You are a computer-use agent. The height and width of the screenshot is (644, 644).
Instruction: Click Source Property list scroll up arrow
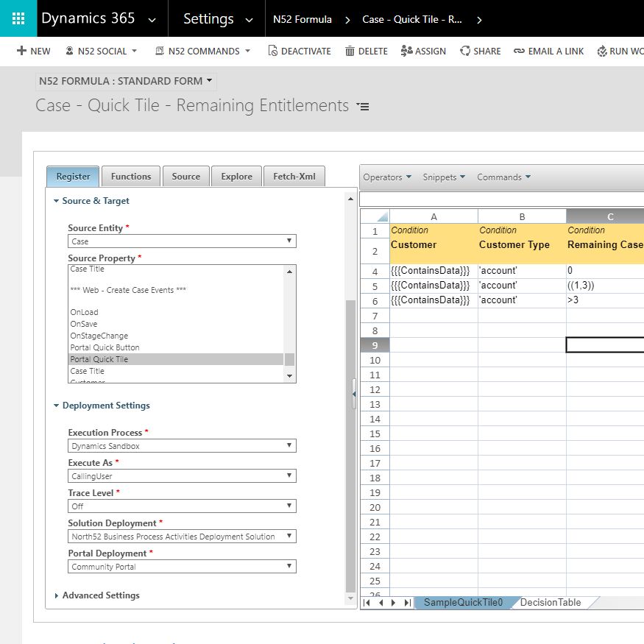click(289, 272)
